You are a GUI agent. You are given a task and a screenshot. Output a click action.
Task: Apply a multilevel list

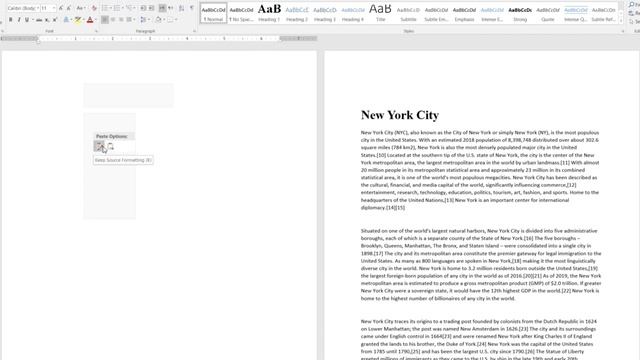(129, 8)
